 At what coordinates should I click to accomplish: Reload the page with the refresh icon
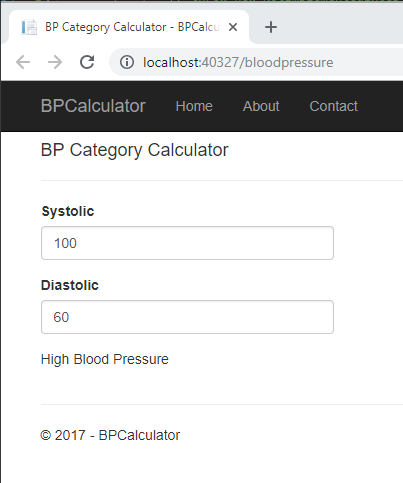coord(87,62)
